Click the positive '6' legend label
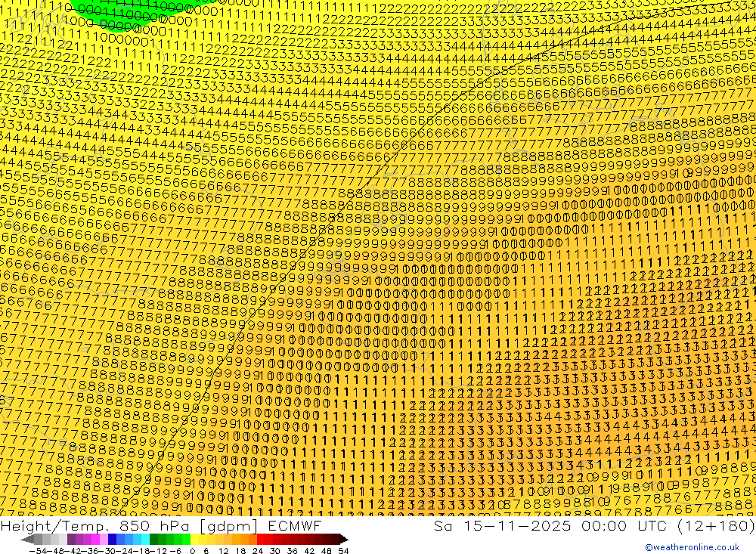This screenshot has height=554, width=756. pos(206,551)
